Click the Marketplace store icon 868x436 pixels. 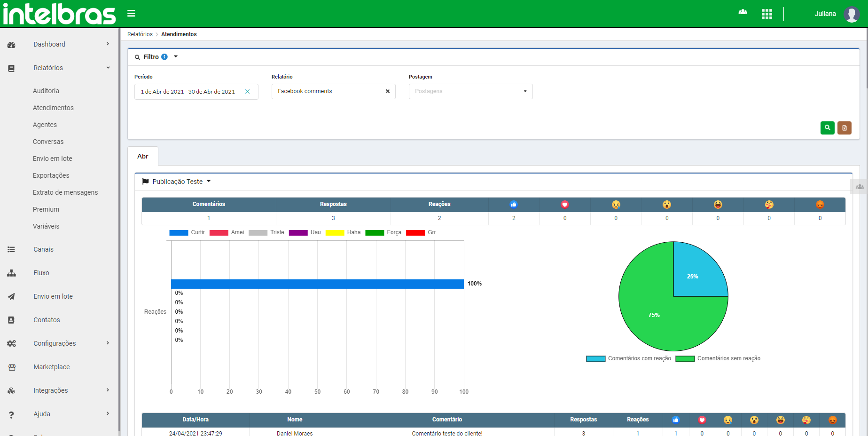pos(12,367)
